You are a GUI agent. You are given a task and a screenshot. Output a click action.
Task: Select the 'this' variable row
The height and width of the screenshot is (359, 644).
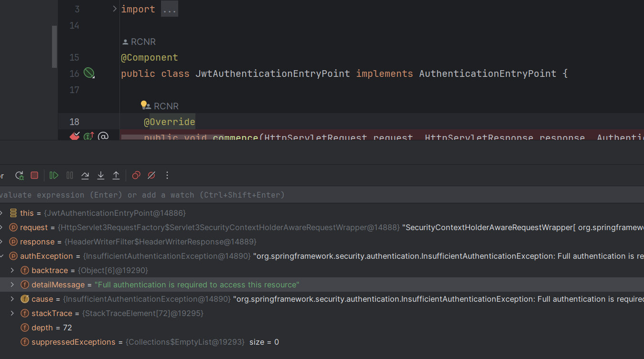322,213
